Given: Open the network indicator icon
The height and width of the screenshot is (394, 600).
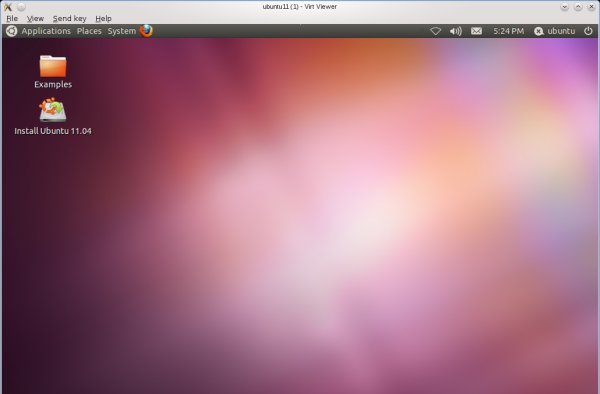Looking at the screenshot, I should click(435, 31).
